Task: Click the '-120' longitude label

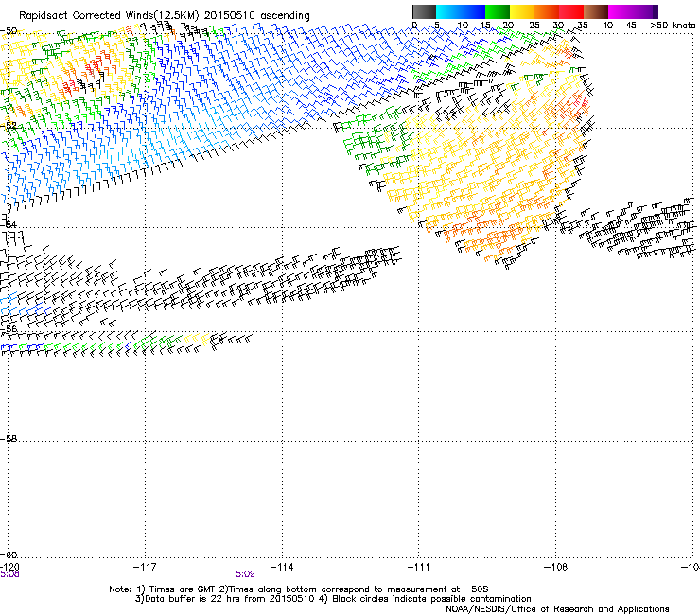Action: [x=9, y=567]
